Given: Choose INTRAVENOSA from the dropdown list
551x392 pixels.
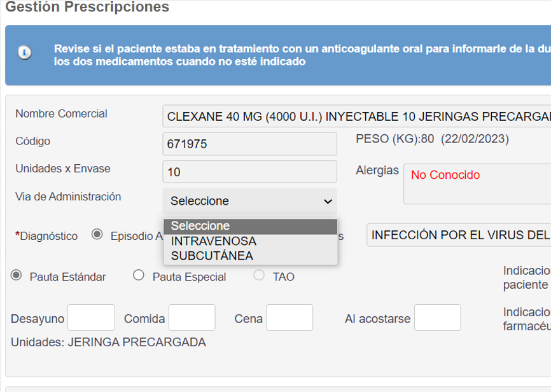Looking at the screenshot, I should click(x=214, y=241).
